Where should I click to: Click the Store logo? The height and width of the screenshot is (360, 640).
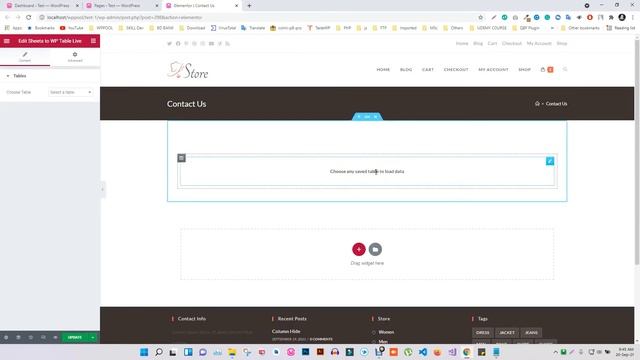tap(188, 71)
